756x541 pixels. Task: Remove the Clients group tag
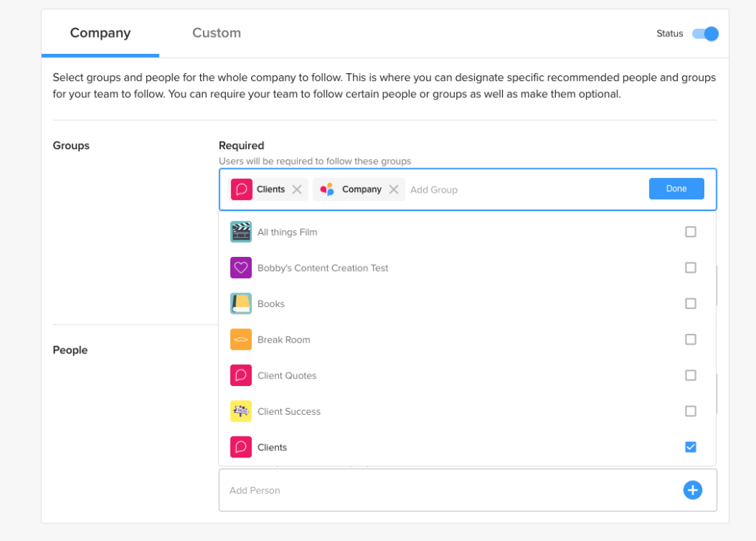(x=297, y=190)
